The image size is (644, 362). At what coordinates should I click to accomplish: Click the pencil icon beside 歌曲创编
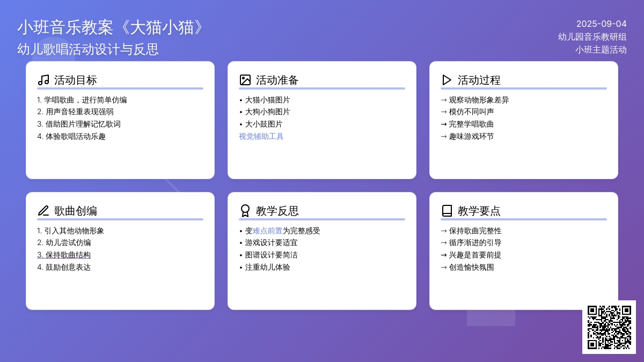point(43,211)
